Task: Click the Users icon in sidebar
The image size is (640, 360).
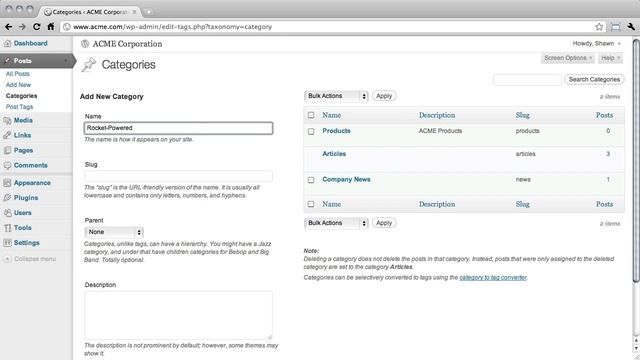Action: (7, 213)
